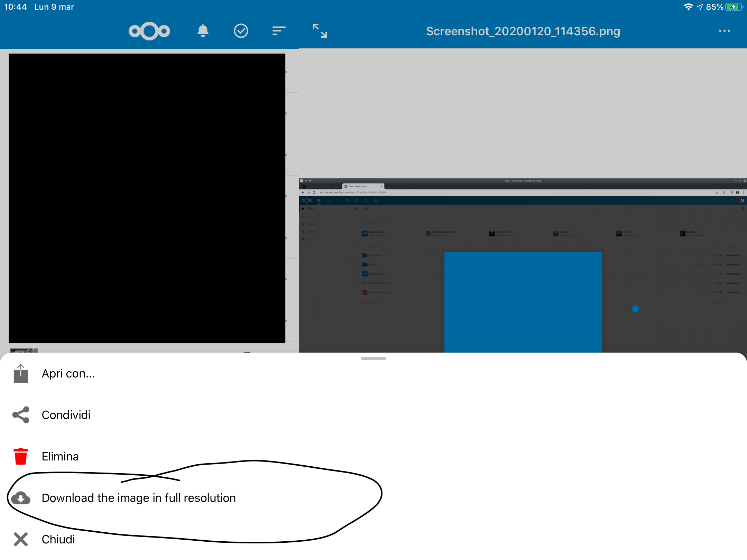Toggle fullscreen with the expand arrows icon
The height and width of the screenshot is (560, 747).
[x=320, y=31]
